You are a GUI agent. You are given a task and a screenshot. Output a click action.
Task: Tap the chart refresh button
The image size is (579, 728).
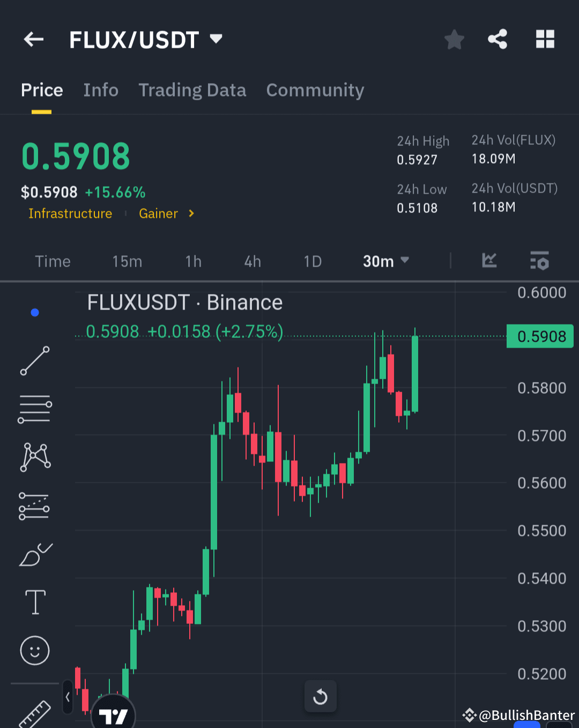click(320, 696)
